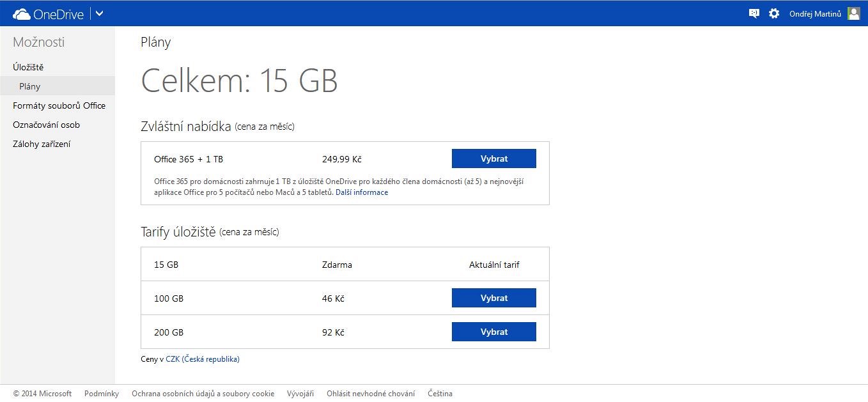The width and height of the screenshot is (868, 402).
Task: Change language via Čeština footer link
Action: coord(440,394)
